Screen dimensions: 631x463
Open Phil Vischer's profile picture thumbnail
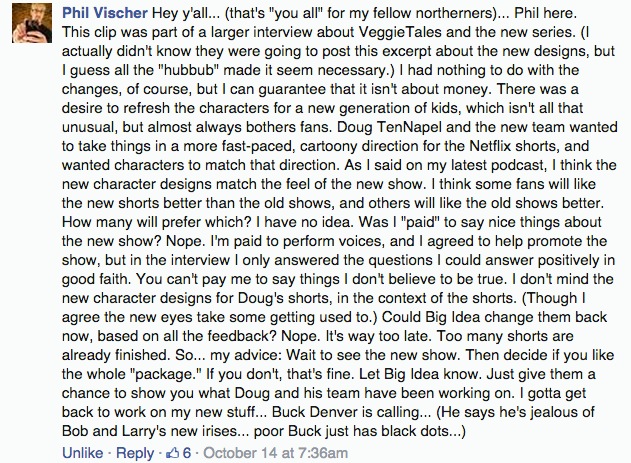(32, 23)
